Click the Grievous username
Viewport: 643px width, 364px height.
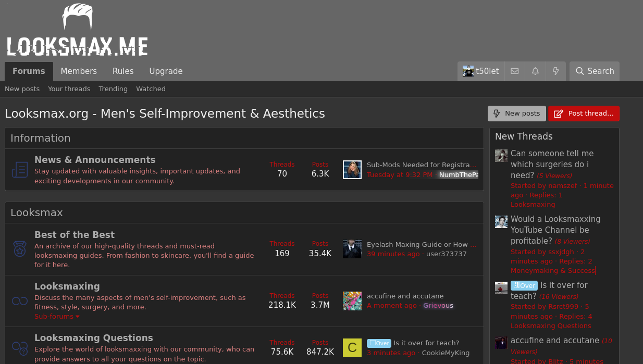[438, 306]
